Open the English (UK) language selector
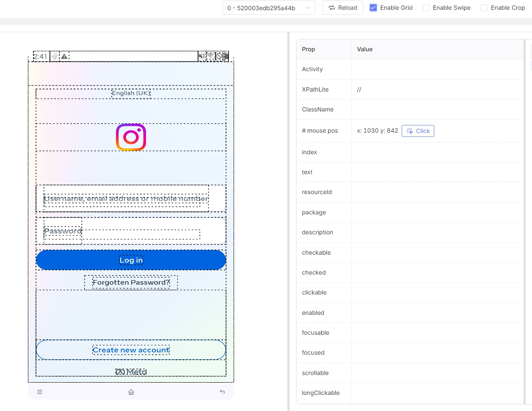 (x=131, y=93)
